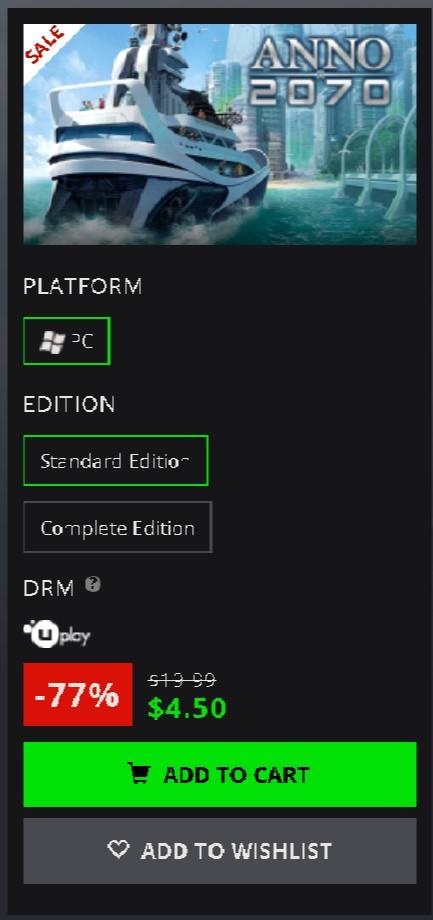Click the shopping cart icon
This screenshot has height=920, width=433.
pos(138,773)
